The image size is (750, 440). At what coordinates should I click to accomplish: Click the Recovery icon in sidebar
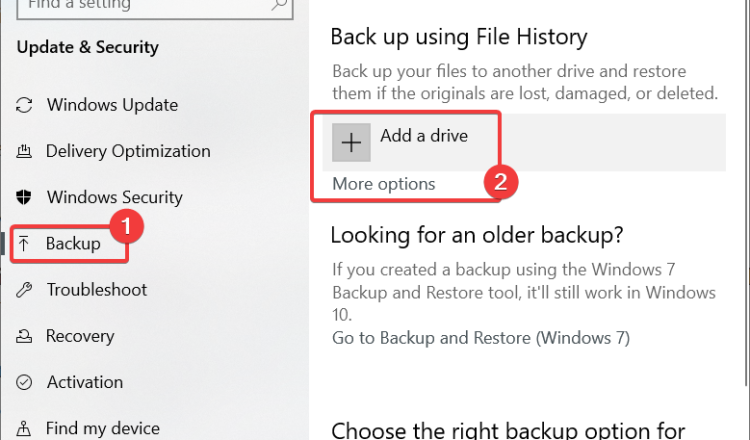[x=25, y=337]
